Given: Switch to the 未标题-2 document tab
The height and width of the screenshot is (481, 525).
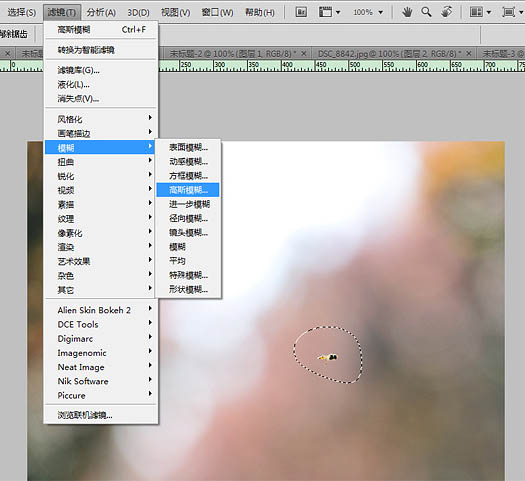Looking at the screenshot, I should coord(233,54).
